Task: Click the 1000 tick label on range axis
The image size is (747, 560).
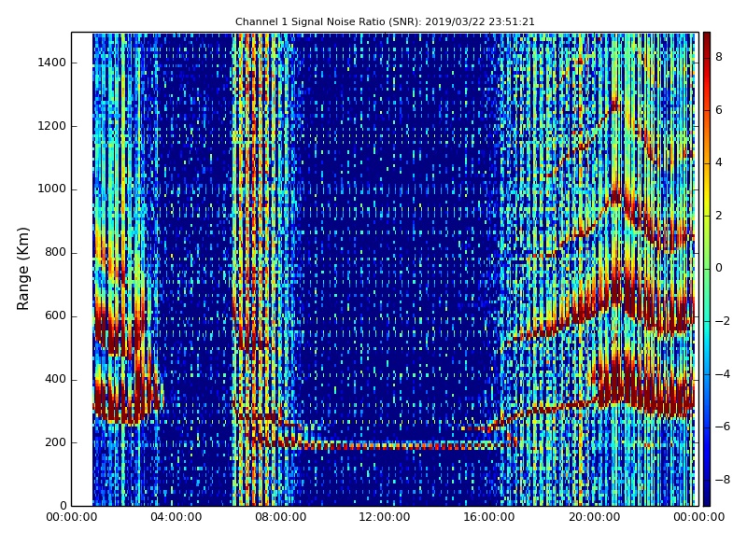Action: 51,189
